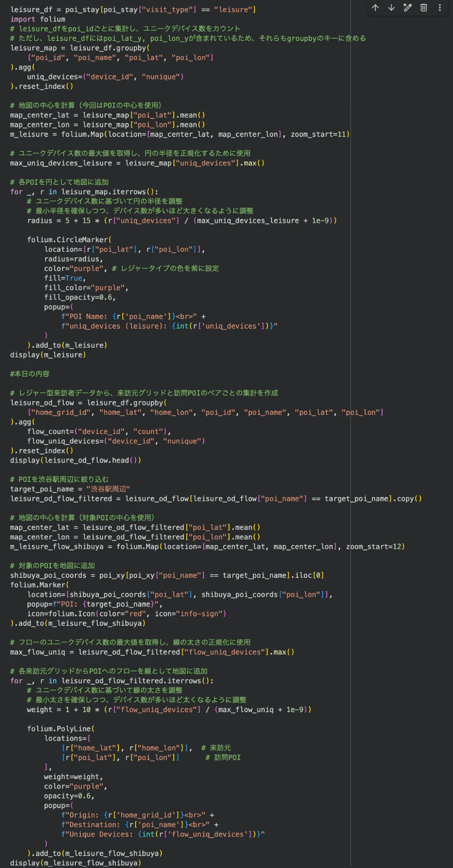Click the 'radius=radius,' argument line
The width and height of the screenshot is (453, 868).
point(74,259)
